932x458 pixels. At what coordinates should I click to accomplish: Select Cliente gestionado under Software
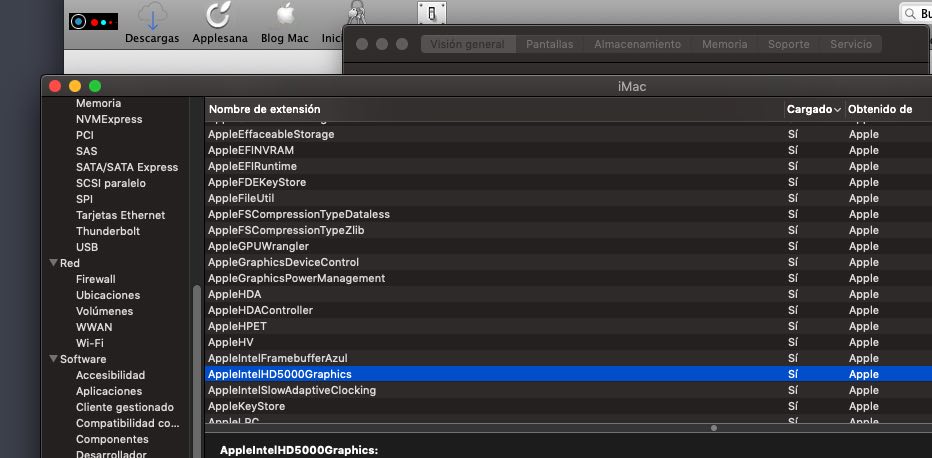coord(125,408)
